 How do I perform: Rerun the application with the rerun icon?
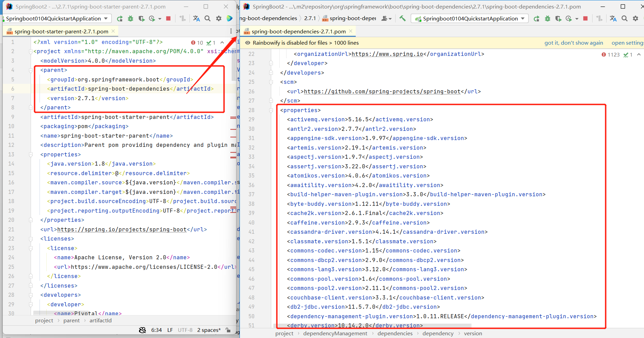[x=536, y=18]
